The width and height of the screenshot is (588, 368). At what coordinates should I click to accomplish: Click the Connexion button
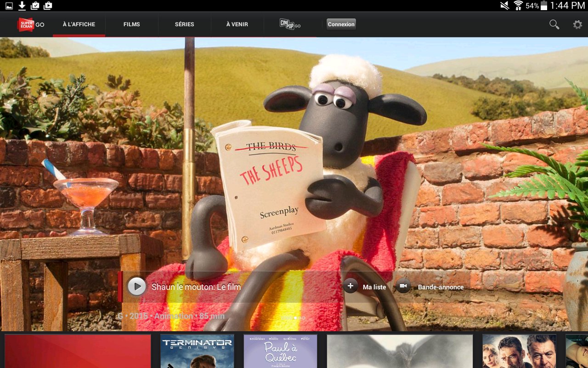click(x=341, y=24)
